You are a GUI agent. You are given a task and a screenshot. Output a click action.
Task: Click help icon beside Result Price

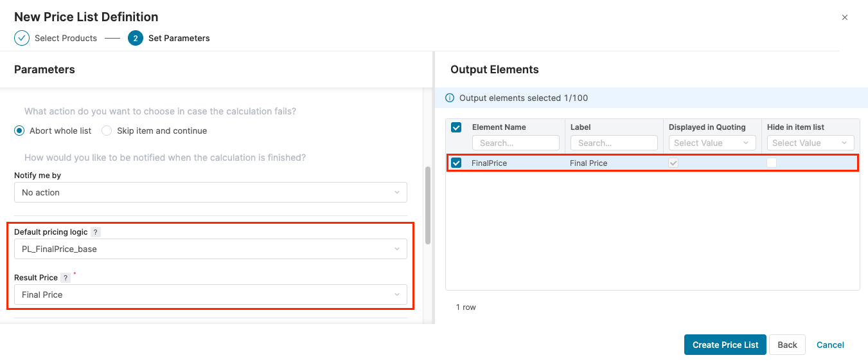click(x=66, y=278)
